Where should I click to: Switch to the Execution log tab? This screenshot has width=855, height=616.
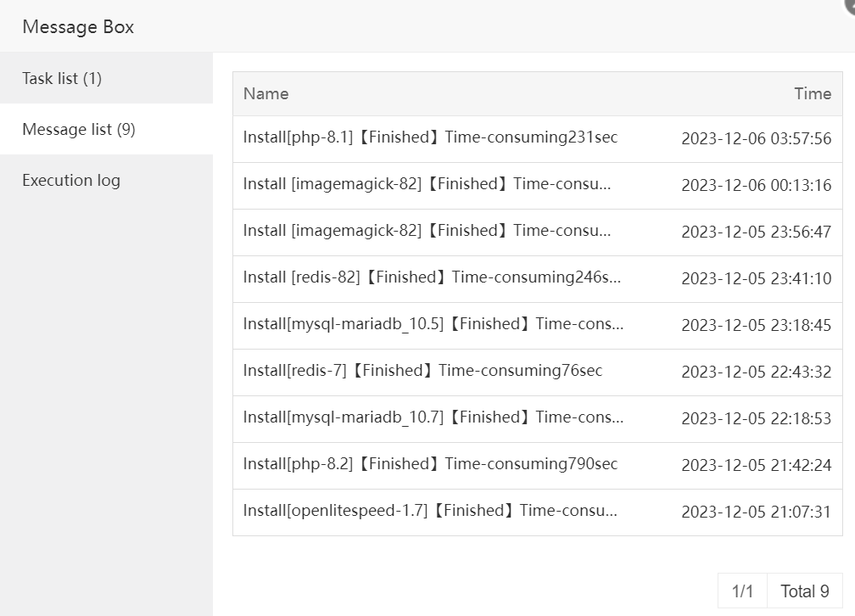(71, 180)
